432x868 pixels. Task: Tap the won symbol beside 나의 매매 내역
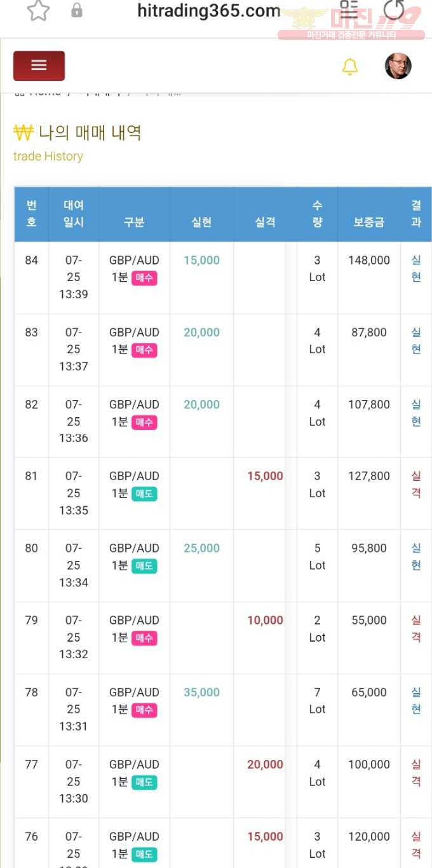[x=23, y=132]
